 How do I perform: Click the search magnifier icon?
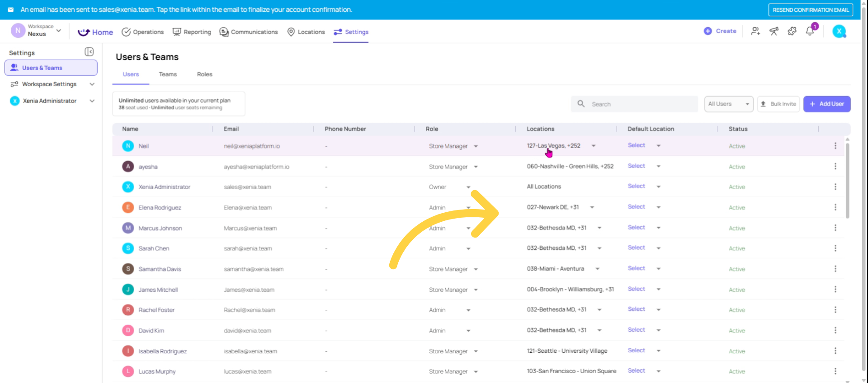(581, 104)
